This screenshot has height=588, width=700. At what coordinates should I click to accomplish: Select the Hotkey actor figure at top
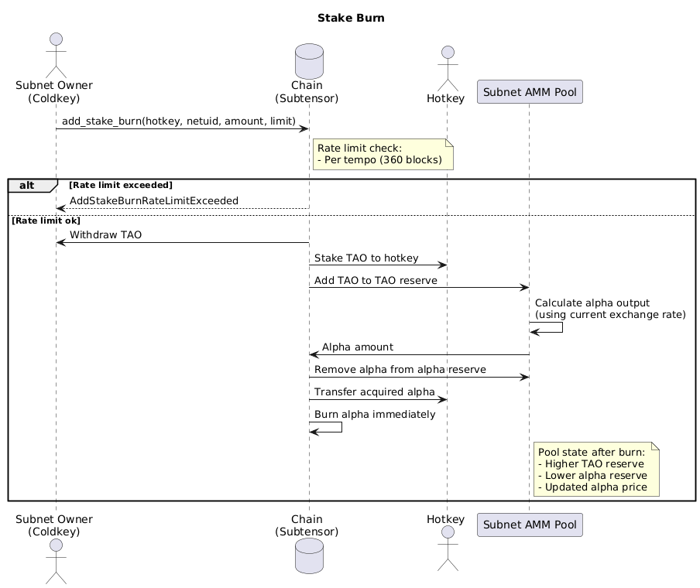coord(447,62)
